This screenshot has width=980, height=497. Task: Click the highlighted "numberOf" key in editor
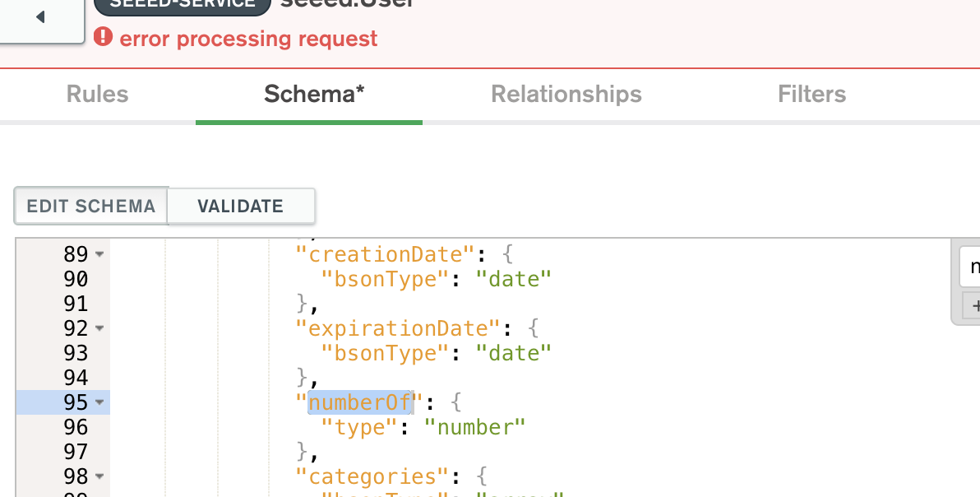359,402
